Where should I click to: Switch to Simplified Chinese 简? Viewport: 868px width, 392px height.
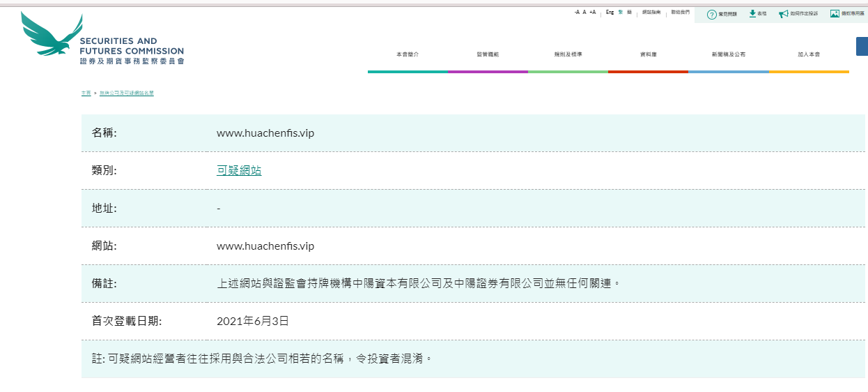[x=630, y=13]
